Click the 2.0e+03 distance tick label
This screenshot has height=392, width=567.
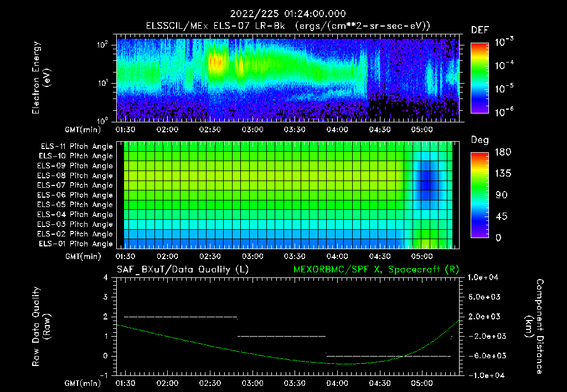(x=484, y=317)
